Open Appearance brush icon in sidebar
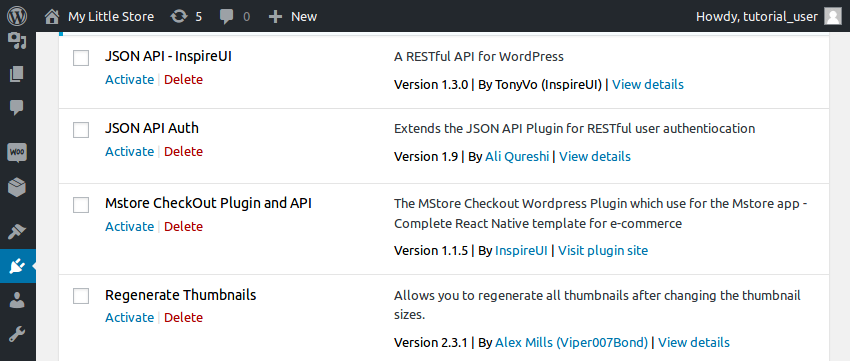This screenshot has width=850, height=361. 17,231
